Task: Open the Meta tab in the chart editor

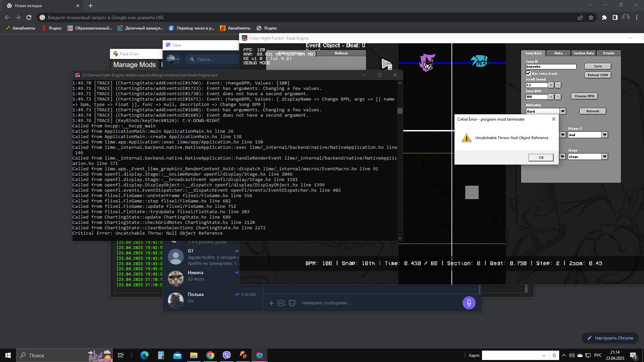Action: coord(558,53)
